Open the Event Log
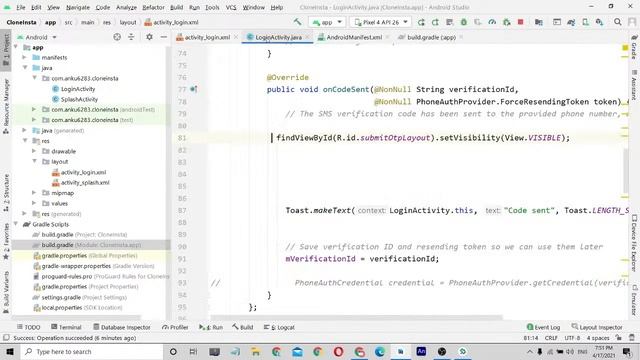 tap(543, 327)
